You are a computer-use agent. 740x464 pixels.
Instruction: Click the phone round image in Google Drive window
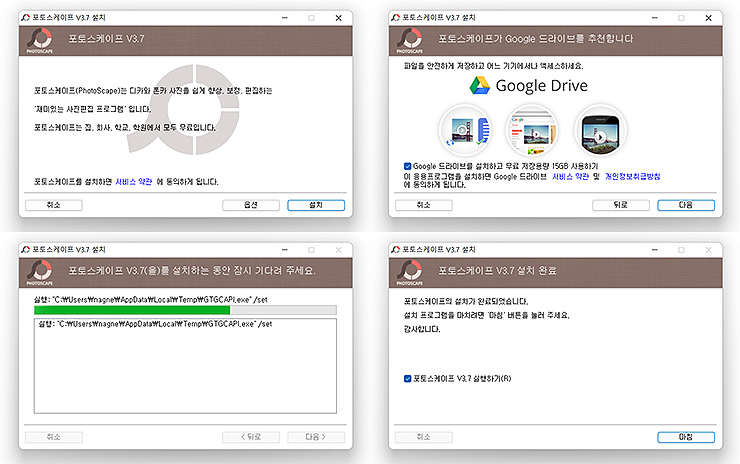coord(600,130)
